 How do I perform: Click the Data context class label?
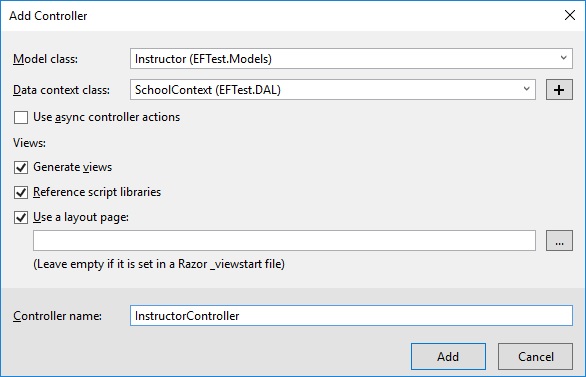coord(61,90)
